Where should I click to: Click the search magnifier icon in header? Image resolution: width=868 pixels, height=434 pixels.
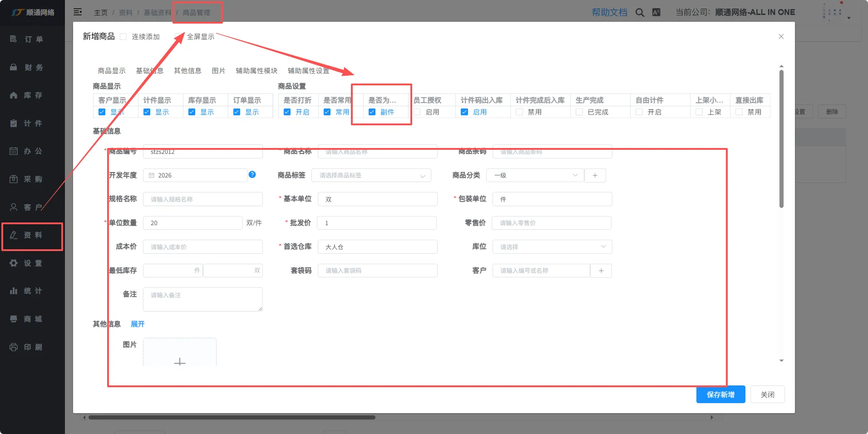[640, 13]
